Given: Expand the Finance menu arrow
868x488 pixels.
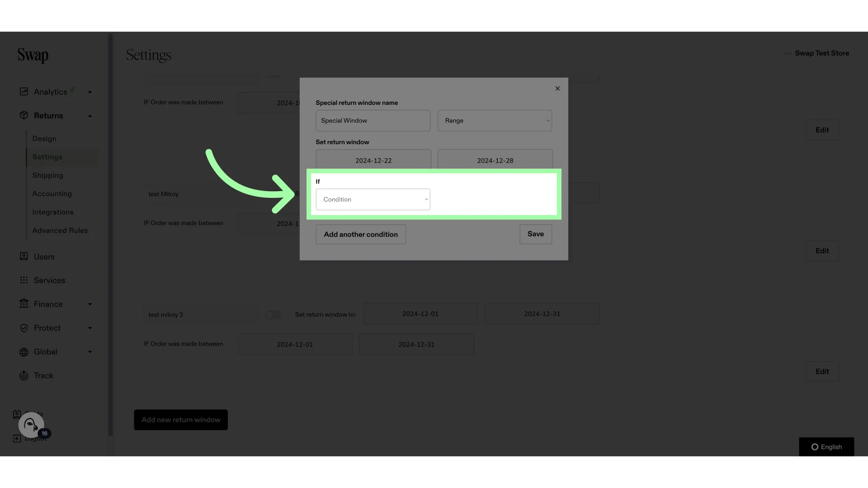Looking at the screenshot, I should pos(90,304).
